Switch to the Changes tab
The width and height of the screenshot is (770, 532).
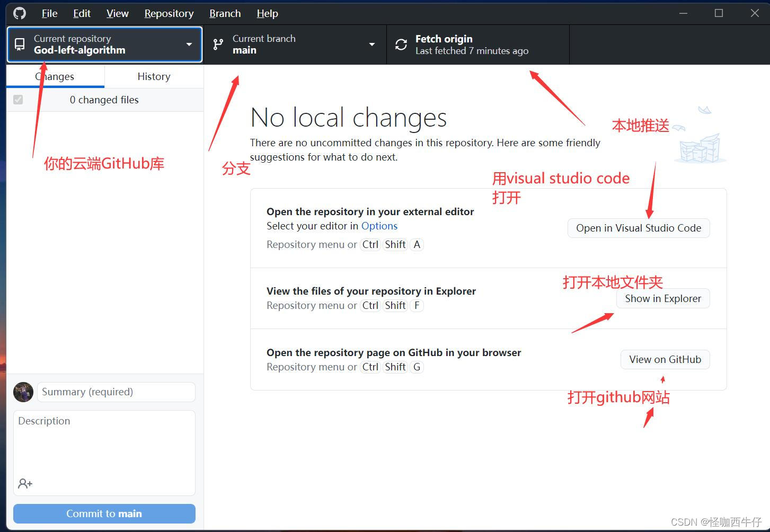click(x=55, y=76)
